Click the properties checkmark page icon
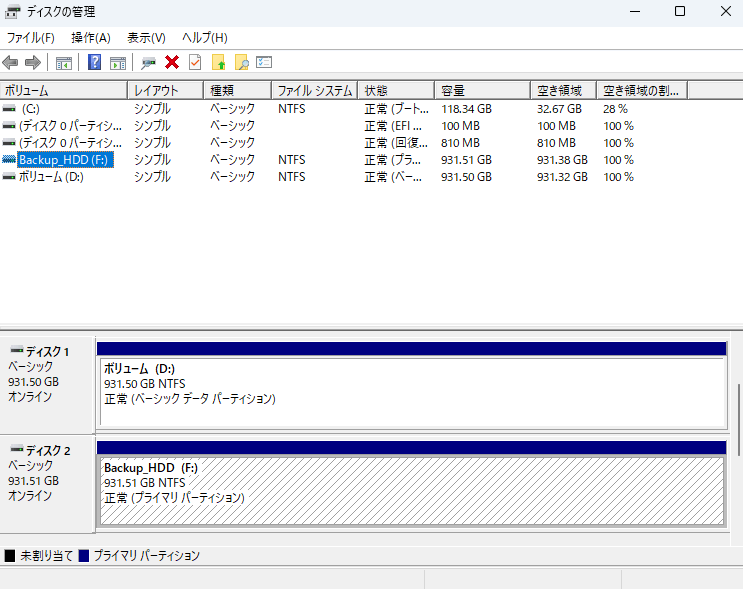This screenshot has height=589, width=743. (x=195, y=63)
